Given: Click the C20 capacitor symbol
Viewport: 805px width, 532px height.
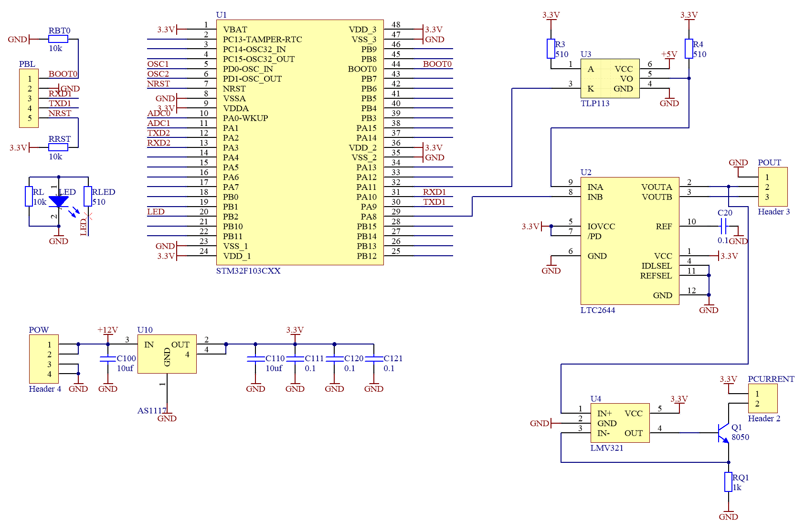Looking at the screenshot, I should pyautogui.click(x=724, y=226).
